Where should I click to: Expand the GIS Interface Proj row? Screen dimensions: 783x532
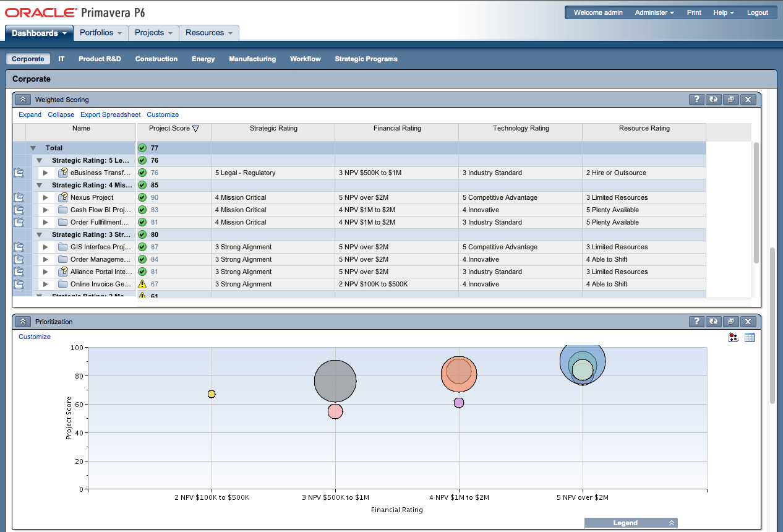pos(45,247)
